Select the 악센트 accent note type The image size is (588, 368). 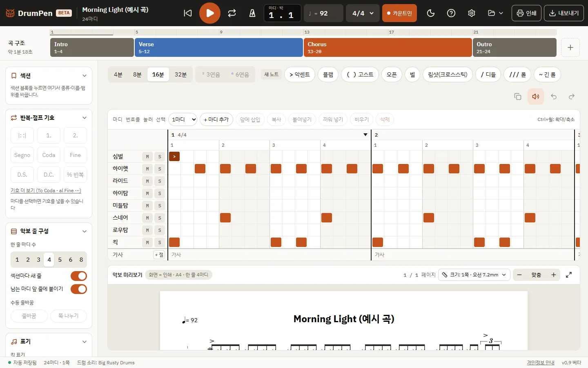point(300,74)
